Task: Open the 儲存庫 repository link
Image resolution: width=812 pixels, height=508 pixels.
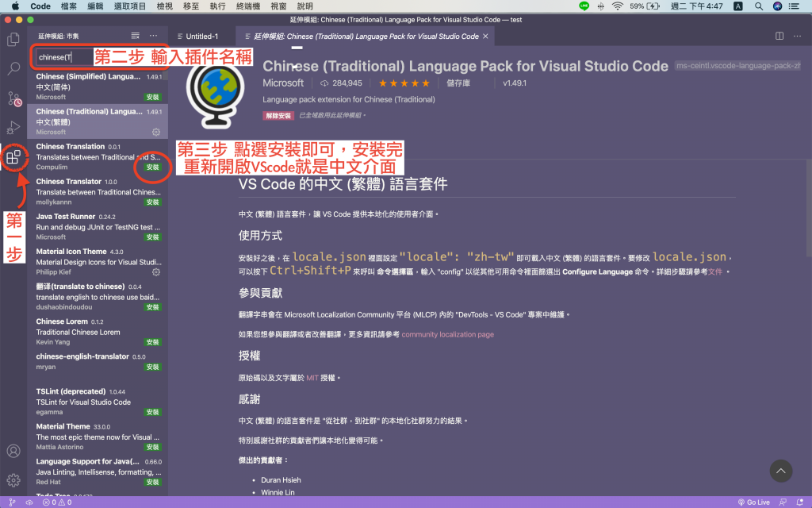Action: click(458, 83)
